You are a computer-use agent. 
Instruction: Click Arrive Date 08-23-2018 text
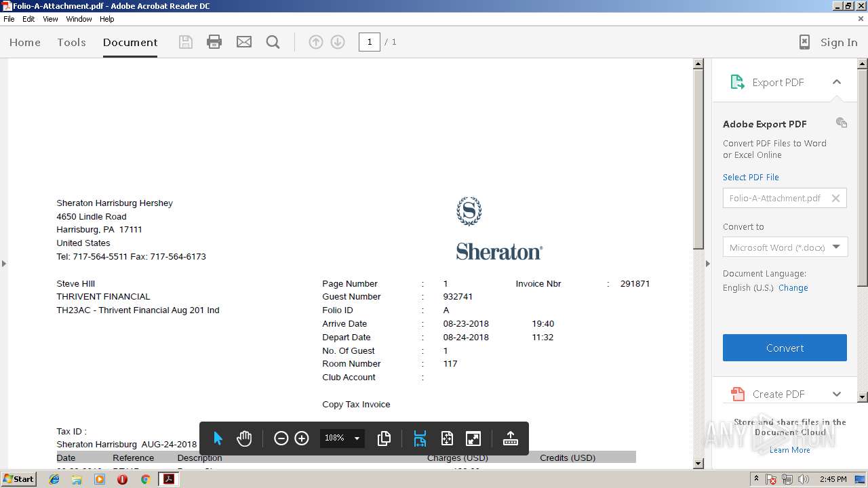click(466, 324)
